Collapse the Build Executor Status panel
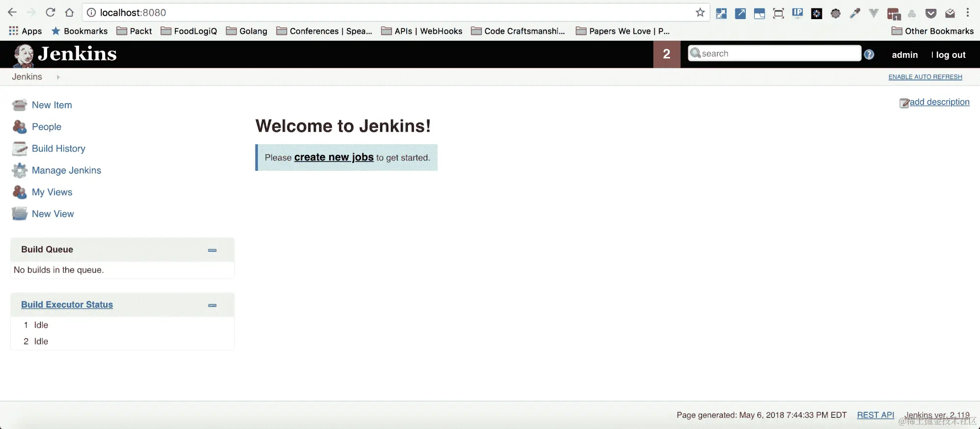The image size is (980, 429). (x=212, y=305)
